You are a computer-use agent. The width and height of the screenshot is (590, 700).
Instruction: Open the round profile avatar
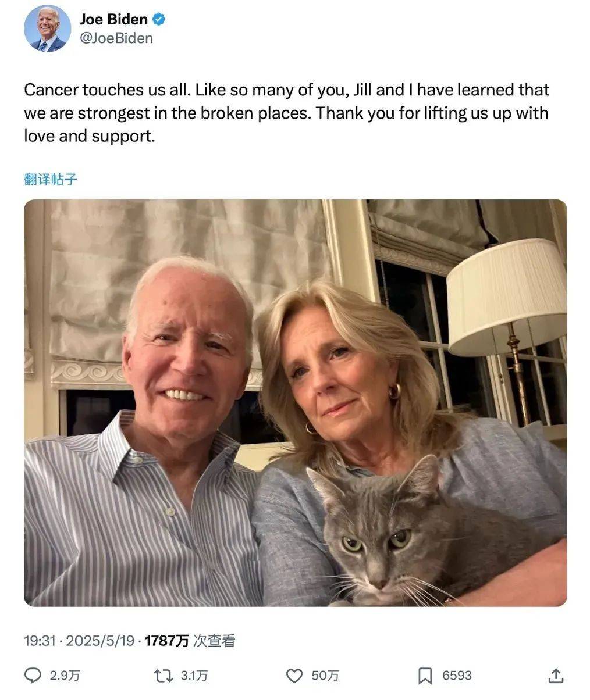(x=47, y=28)
